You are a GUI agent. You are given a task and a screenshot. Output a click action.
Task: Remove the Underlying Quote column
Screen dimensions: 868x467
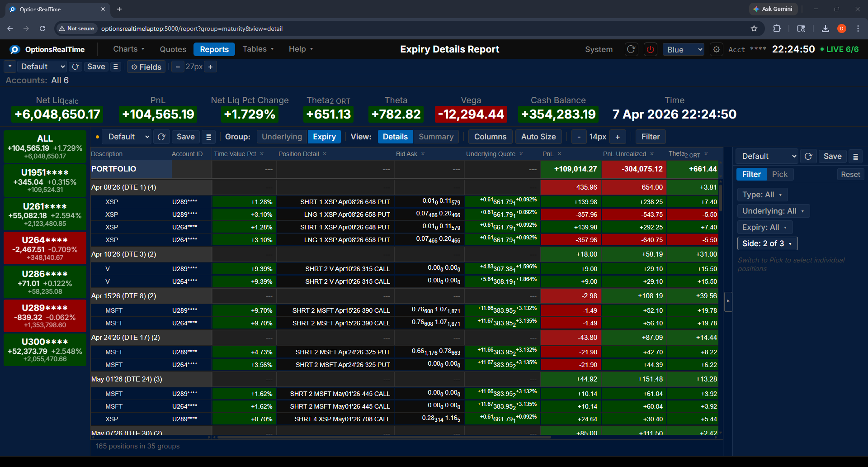521,154
